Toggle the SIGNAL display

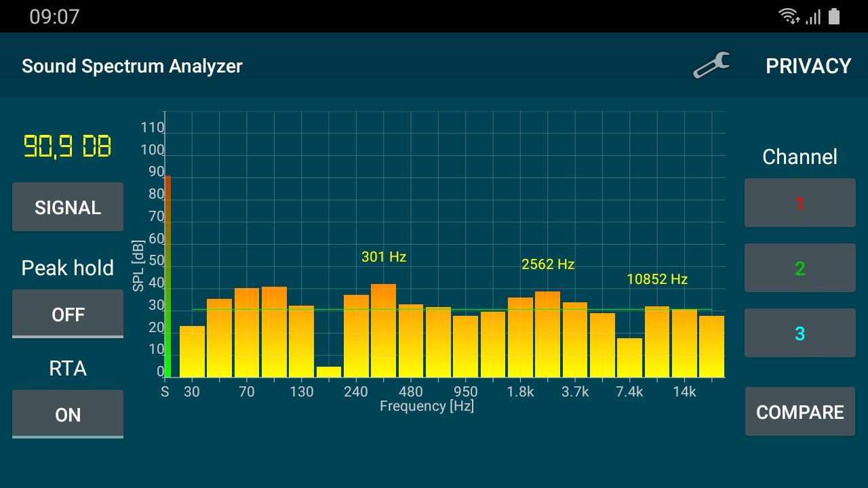coord(68,207)
